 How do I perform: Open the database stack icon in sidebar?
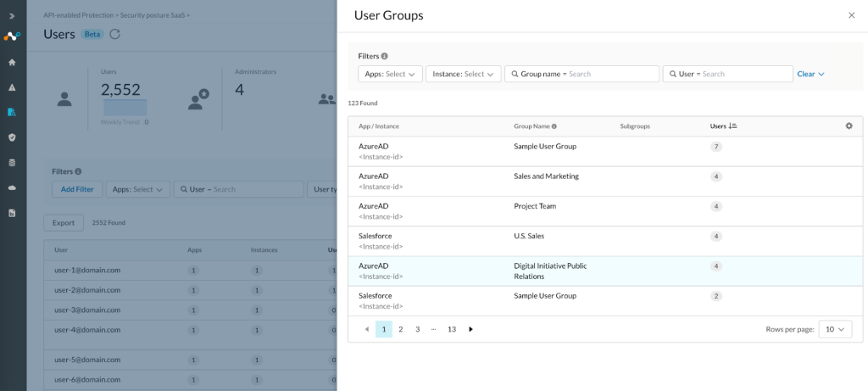[x=12, y=163]
